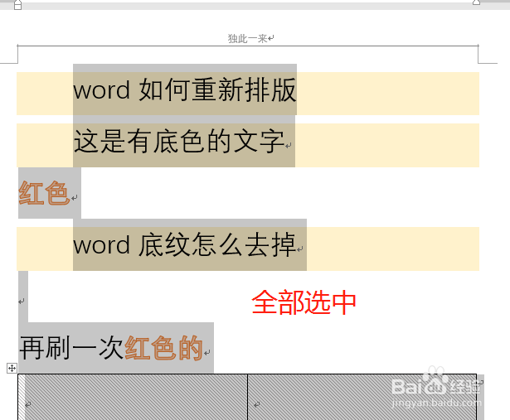Image resolution: width=510 pixels, height=420 pixels.
Task: Click the line "这是有底色的文字"
Action: pyautogui.click(x=179, y=141)
